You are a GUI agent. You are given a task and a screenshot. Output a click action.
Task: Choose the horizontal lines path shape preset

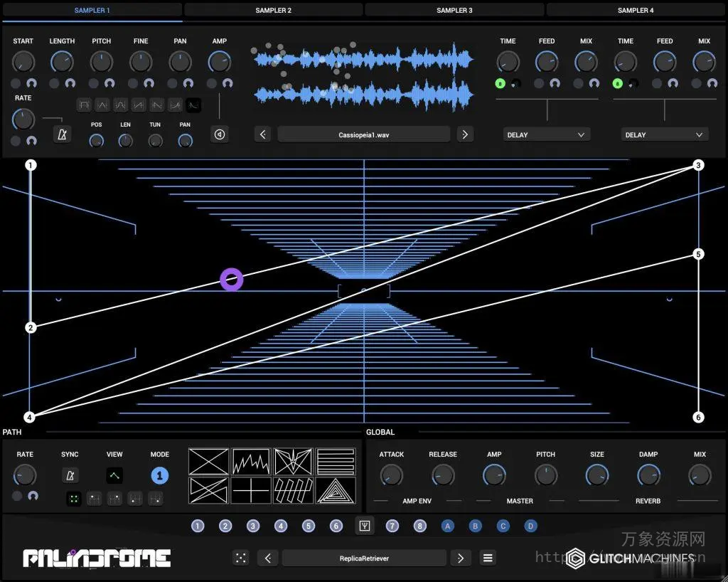coord(336,461)
